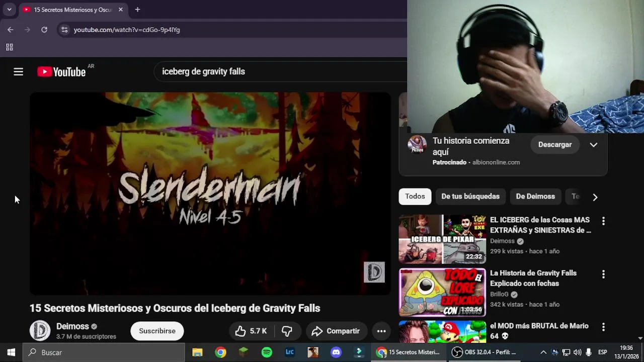
Task: Dislike the video with the thumbs-down
Action: tap(287, 331)
